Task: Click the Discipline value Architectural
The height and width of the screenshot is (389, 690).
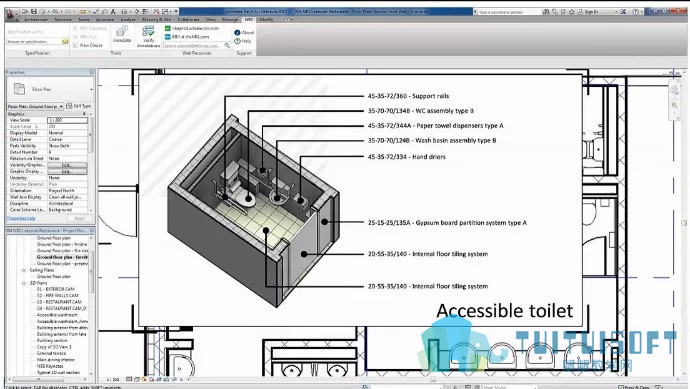Action: [x=67, y=203]
